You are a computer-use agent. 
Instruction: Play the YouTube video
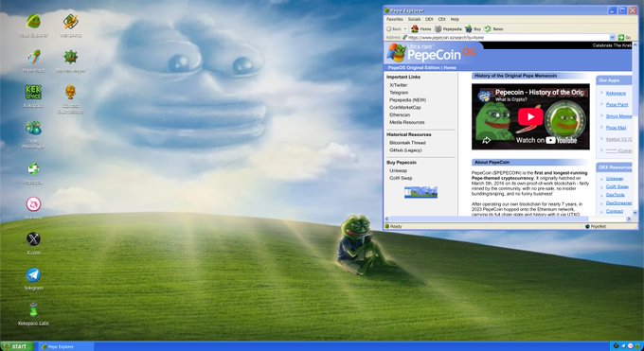pos(530,116)
